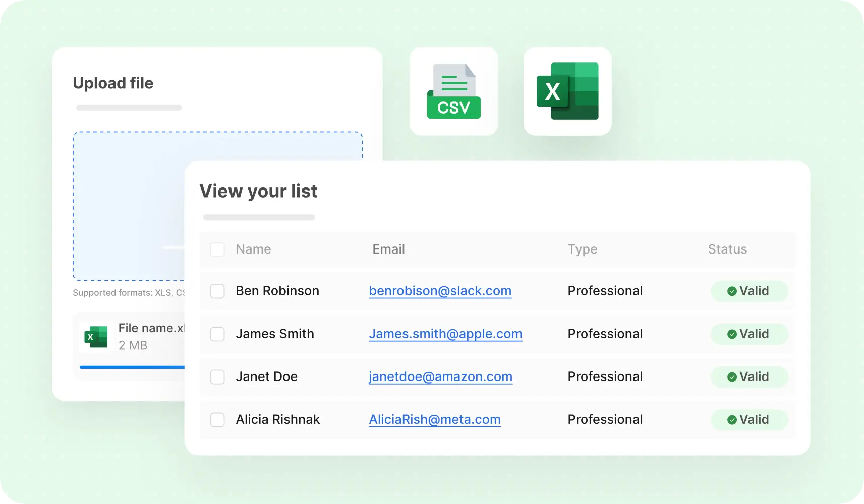Click the blue upload progress bar
Image resolution: width=864 pixels, height=504 pixels.
click(132, 367)
